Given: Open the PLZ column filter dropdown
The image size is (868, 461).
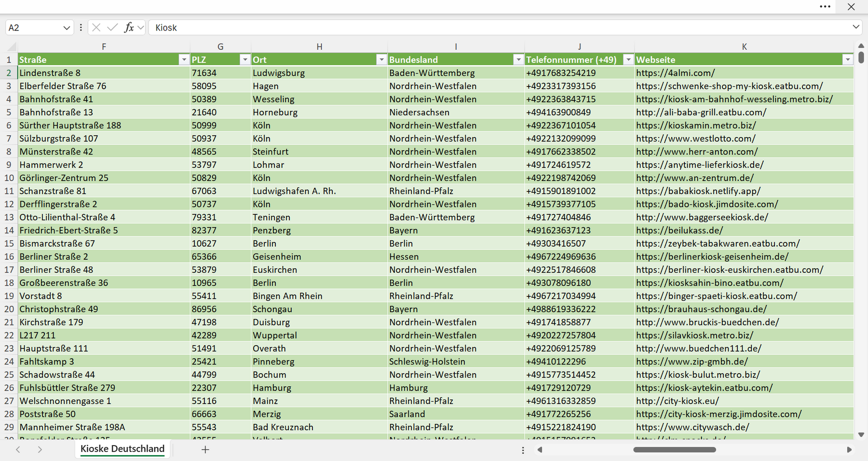Looking at the screenshot, I should 245,59.
